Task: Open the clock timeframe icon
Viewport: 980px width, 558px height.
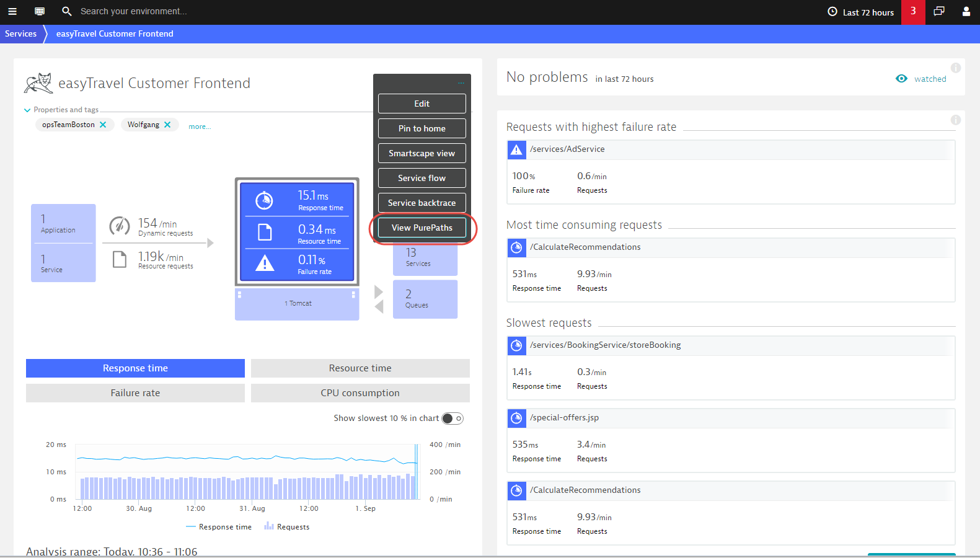Action: [x=832, y=12]
